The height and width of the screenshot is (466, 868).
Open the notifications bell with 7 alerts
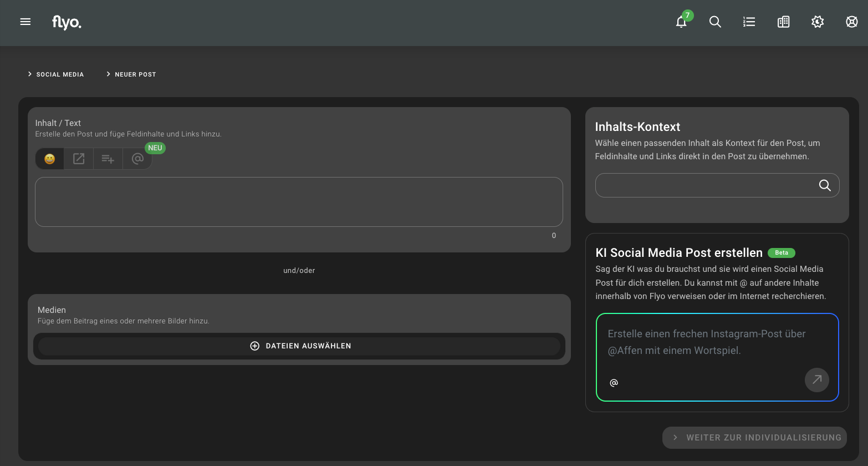click(681, 22)
